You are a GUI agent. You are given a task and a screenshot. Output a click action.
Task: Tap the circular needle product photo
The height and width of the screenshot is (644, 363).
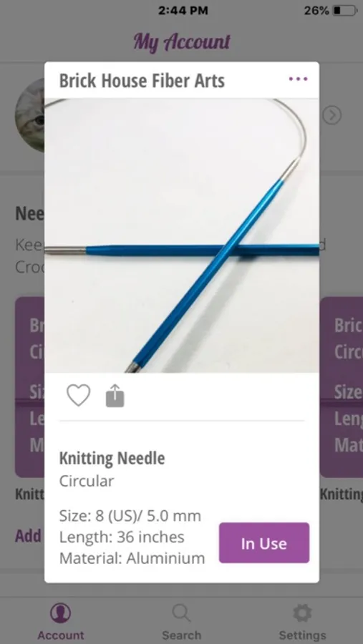point(182,235)
